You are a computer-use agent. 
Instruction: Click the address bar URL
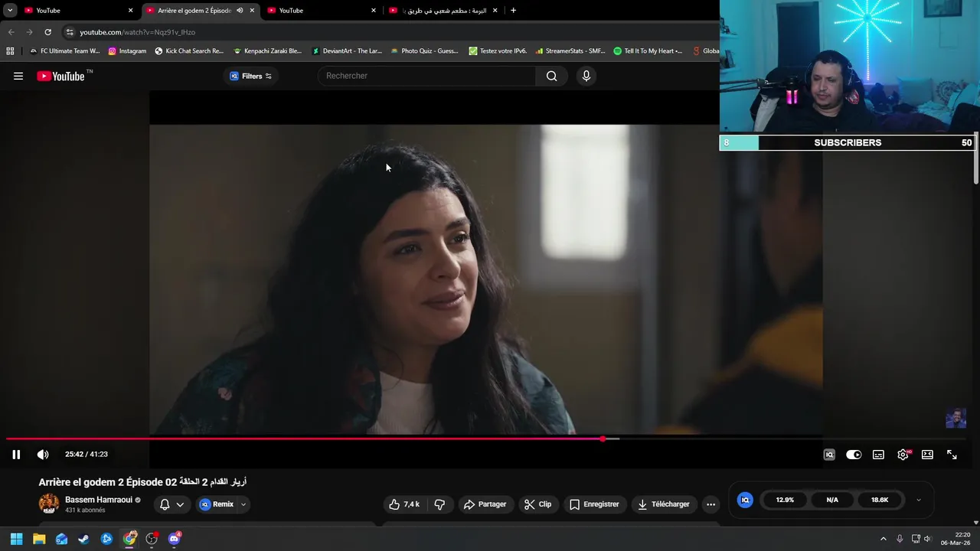(138, 32)
